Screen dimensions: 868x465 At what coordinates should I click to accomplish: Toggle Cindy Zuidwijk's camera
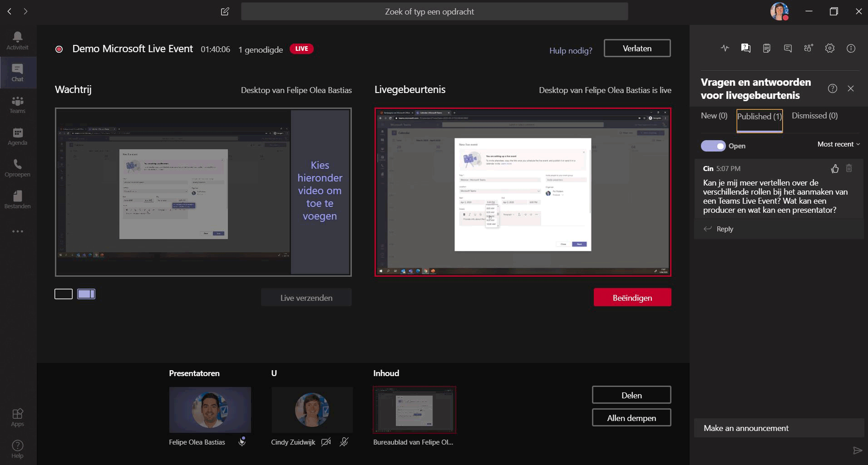click(x=326, y=442)
